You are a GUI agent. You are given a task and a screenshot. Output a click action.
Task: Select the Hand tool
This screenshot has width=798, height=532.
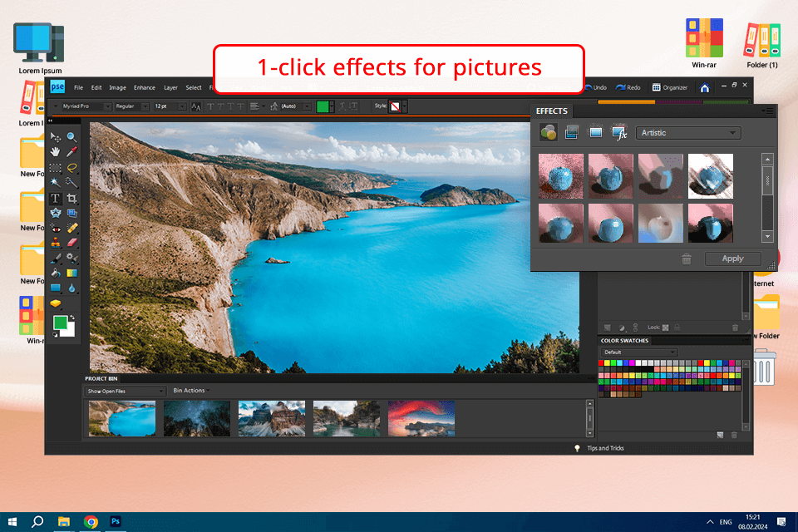point(56,152)
